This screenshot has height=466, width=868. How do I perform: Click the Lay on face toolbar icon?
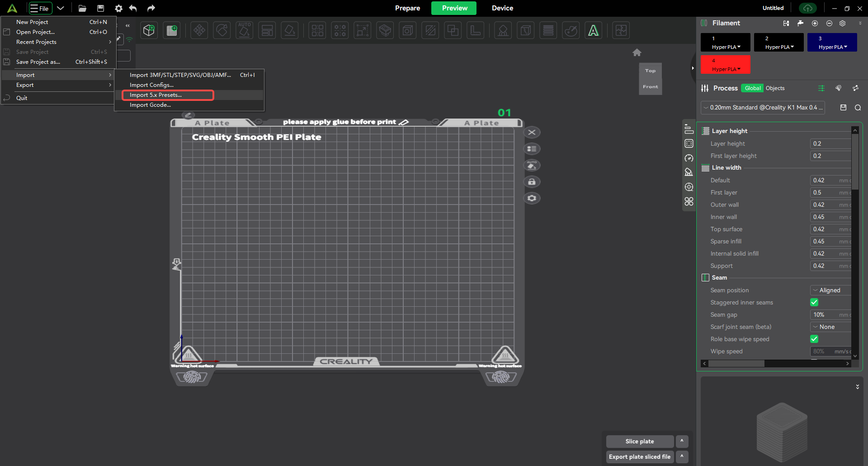click(x=290, y=30)
